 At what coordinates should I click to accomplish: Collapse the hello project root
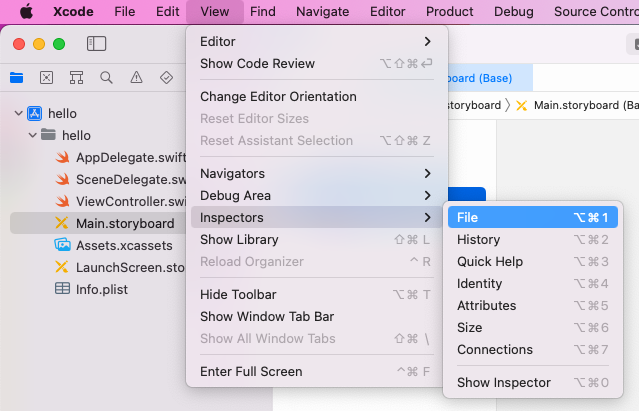pyautogui.click(x=18, y=113)
